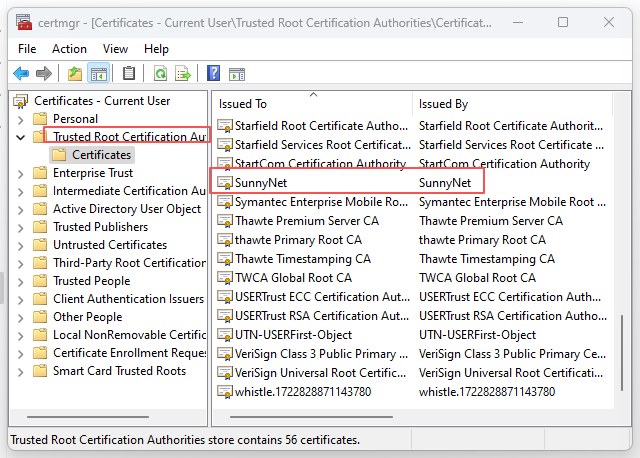Screen dimensions: 640x458
Task: Click the clipboard icon in the toolbar
Action: click(129, 73)
